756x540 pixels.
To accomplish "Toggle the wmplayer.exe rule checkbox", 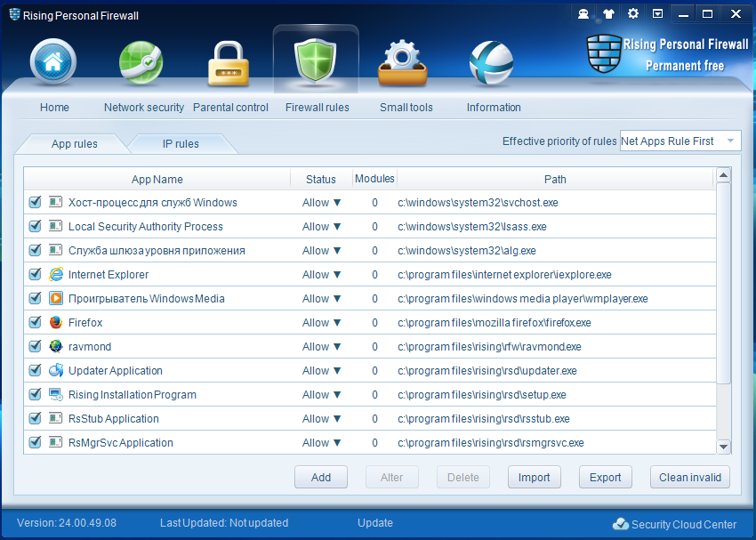I will click(35, 298).
